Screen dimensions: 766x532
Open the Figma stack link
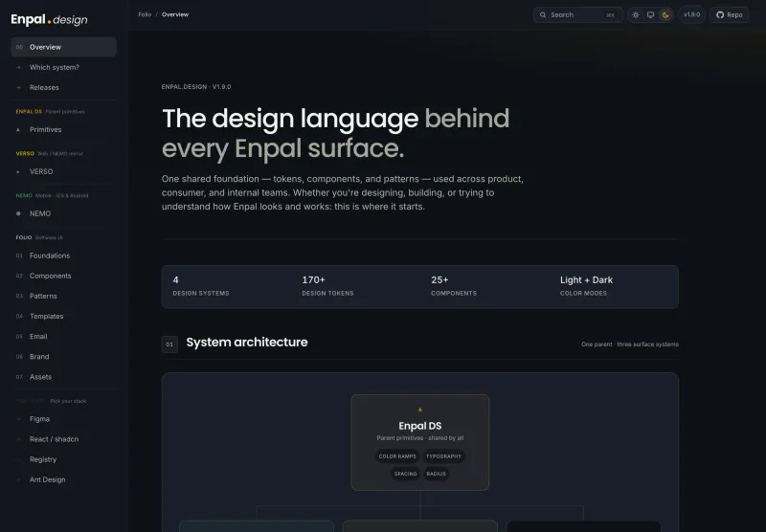tap(63, 419)
